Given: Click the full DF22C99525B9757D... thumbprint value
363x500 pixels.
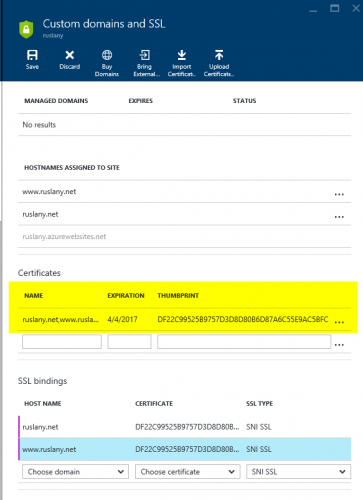Looking at the screenshot, I should 243,319.
